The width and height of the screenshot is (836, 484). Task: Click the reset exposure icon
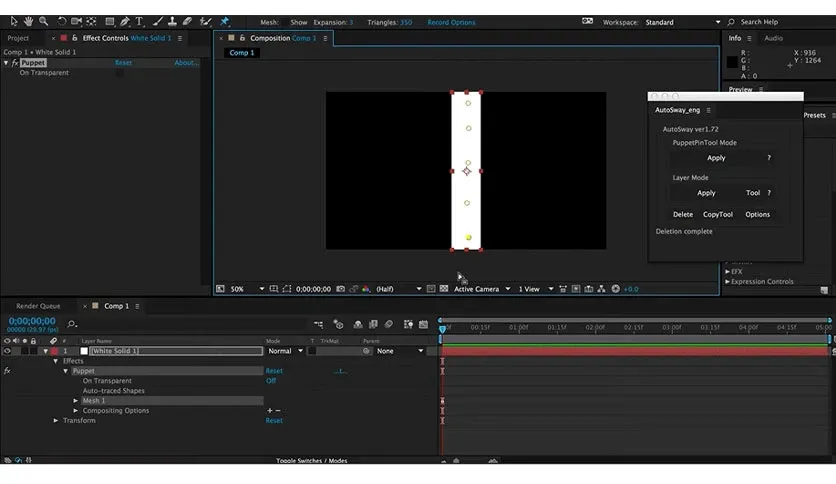click(616, 289)
